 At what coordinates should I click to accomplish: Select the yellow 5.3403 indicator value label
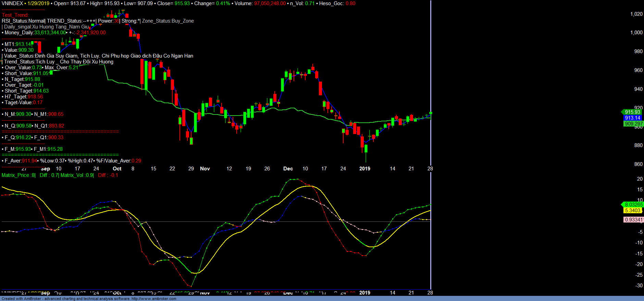(x=632, y=210)
